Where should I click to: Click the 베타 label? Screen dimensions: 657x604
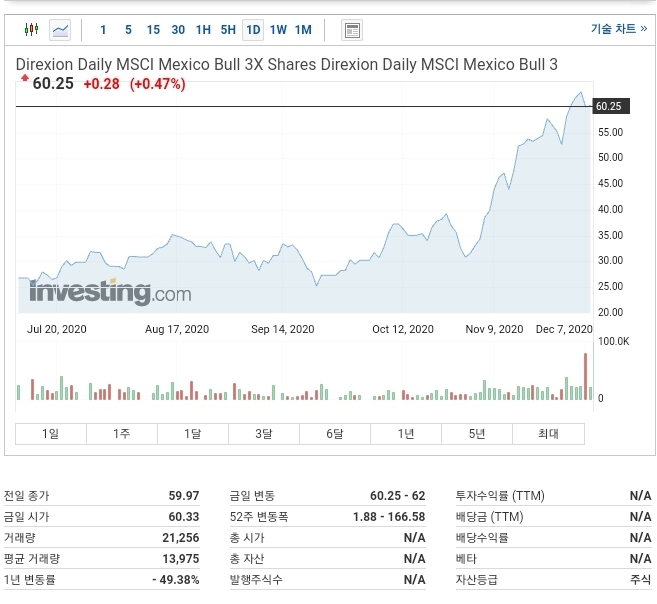pos(466,558)
